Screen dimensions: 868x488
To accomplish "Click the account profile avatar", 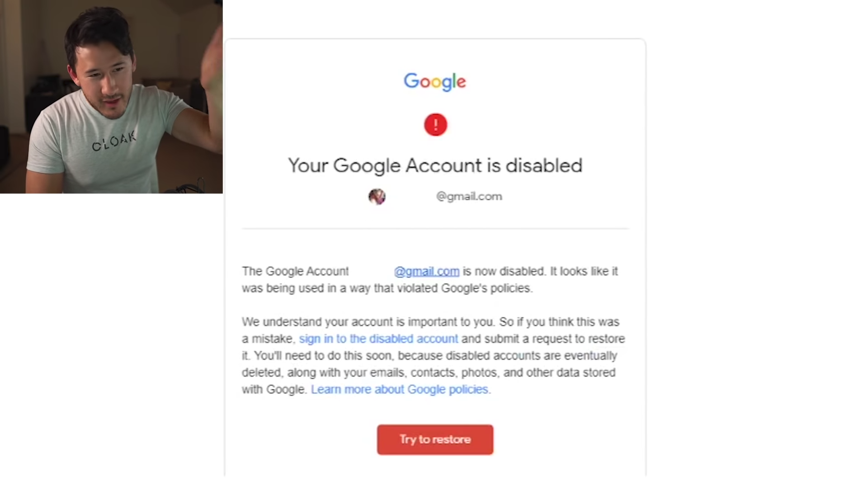I will pos(377,197).
